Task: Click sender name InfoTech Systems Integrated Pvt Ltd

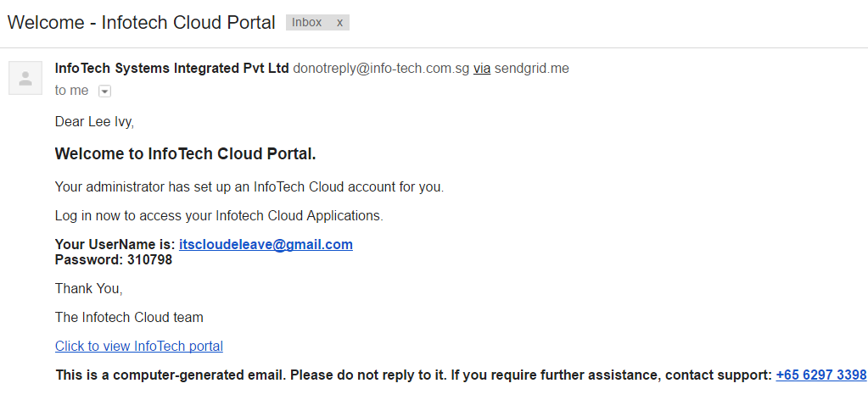Action: (171, 69)
